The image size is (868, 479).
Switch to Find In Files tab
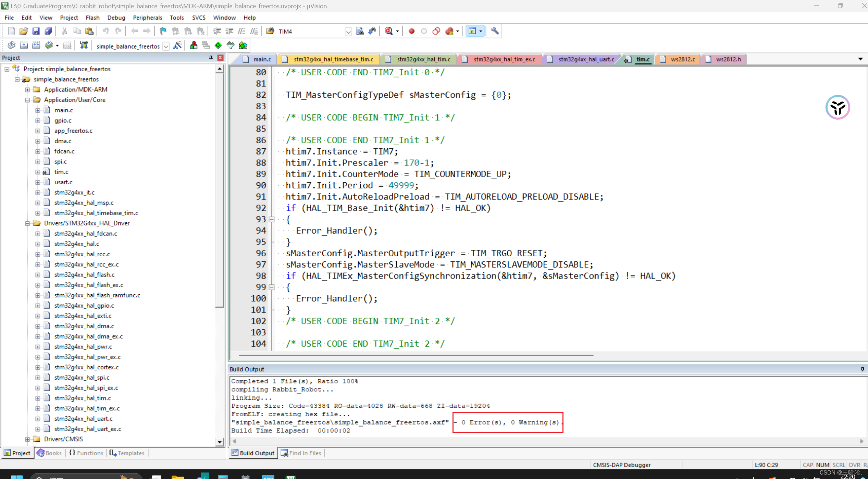301,453
